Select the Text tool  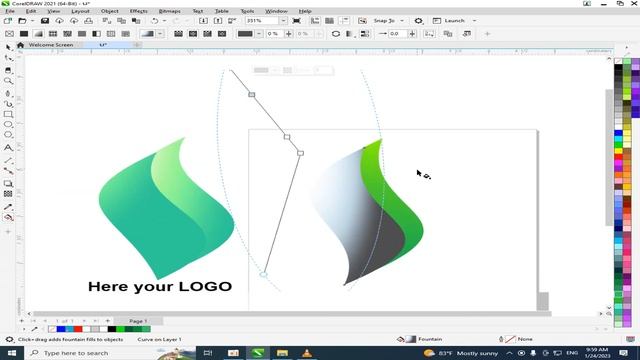(8, 147)
